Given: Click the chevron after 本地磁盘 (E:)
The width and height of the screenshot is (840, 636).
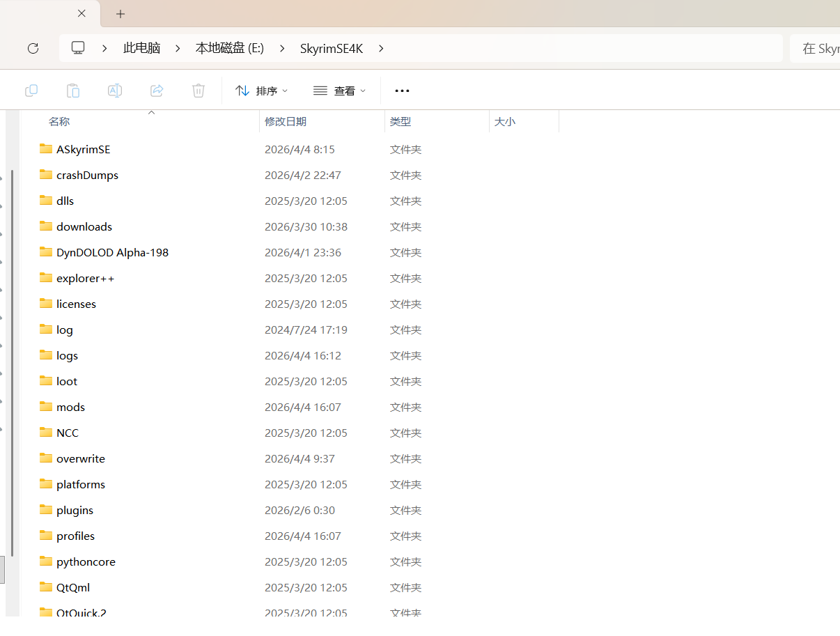Looking at the screenshot, I should coord(281,48).
